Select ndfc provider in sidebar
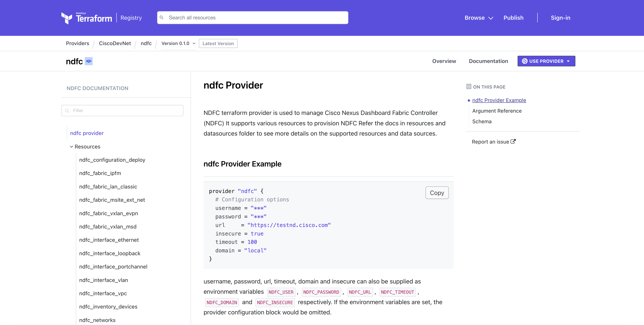 pyautogui.click(x=87, y=133)
